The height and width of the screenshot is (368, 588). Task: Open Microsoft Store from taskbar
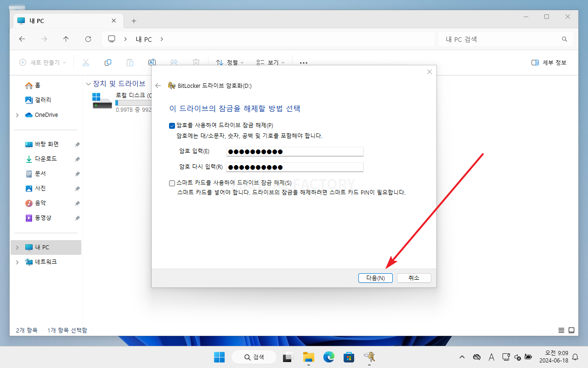pos(349,357)
